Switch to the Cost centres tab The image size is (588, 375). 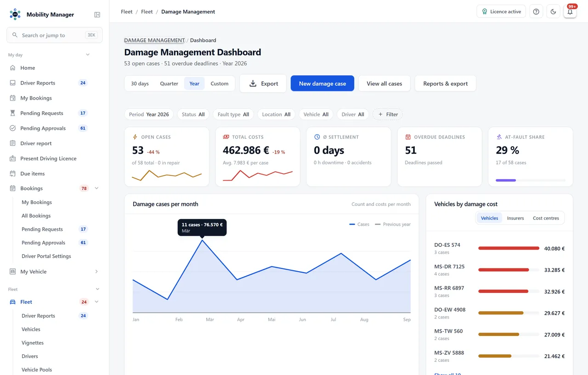(x=546, y=218)
